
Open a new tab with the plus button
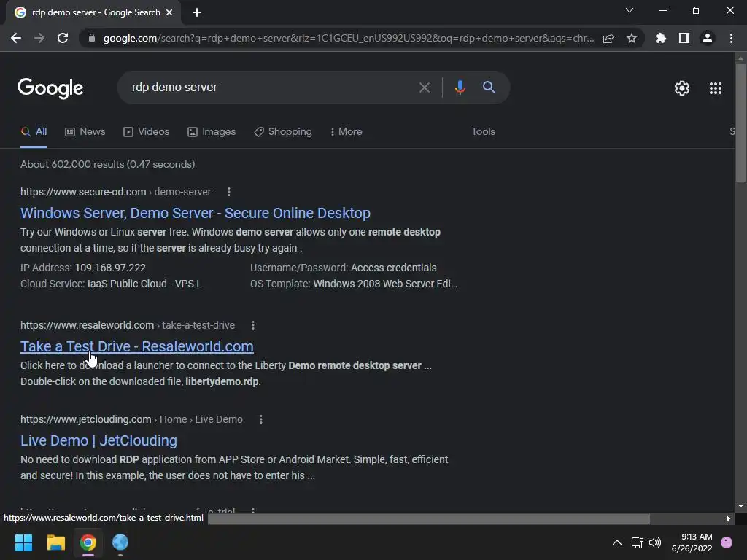(x=197, y=12)
